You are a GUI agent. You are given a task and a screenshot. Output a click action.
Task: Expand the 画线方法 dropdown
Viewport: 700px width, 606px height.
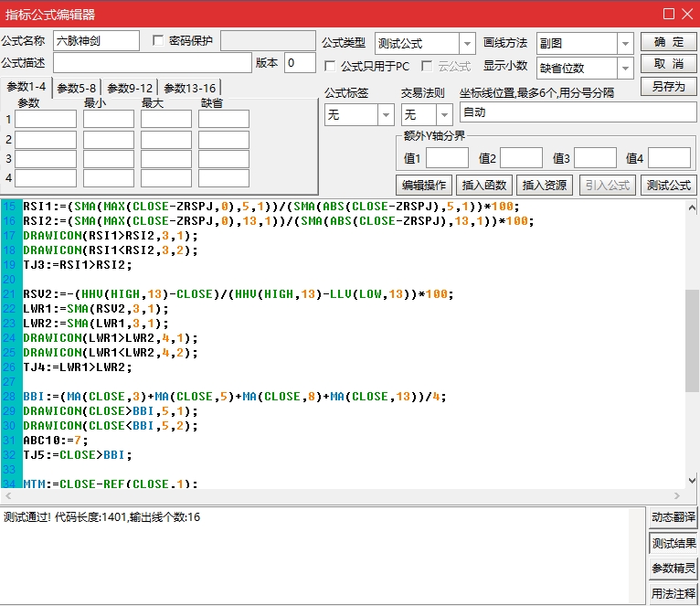point(625,44)
